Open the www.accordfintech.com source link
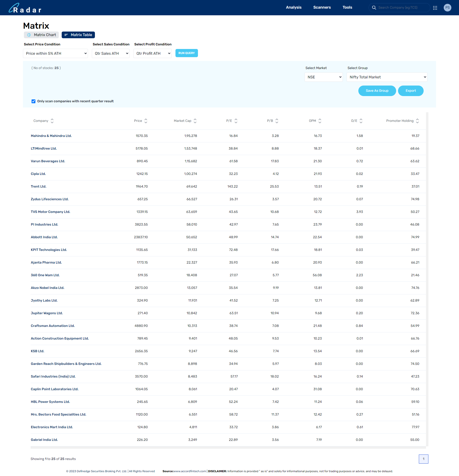This screenshot has height=476, width=459. [190, 471]
